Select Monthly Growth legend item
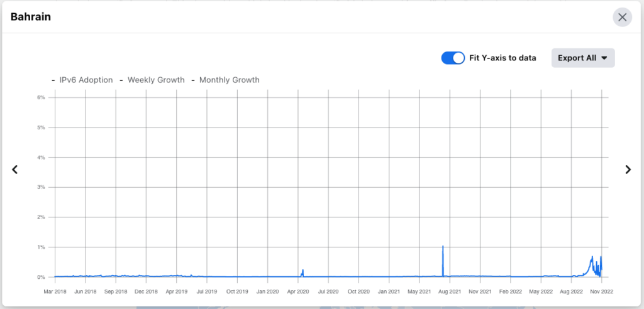 pos(229,80)
